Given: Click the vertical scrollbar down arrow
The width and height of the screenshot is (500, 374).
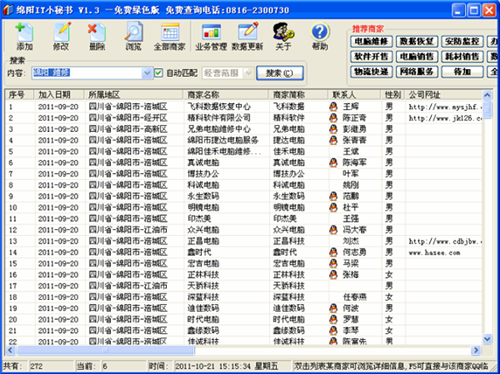Looking at the screenshot, I should 487,339.
